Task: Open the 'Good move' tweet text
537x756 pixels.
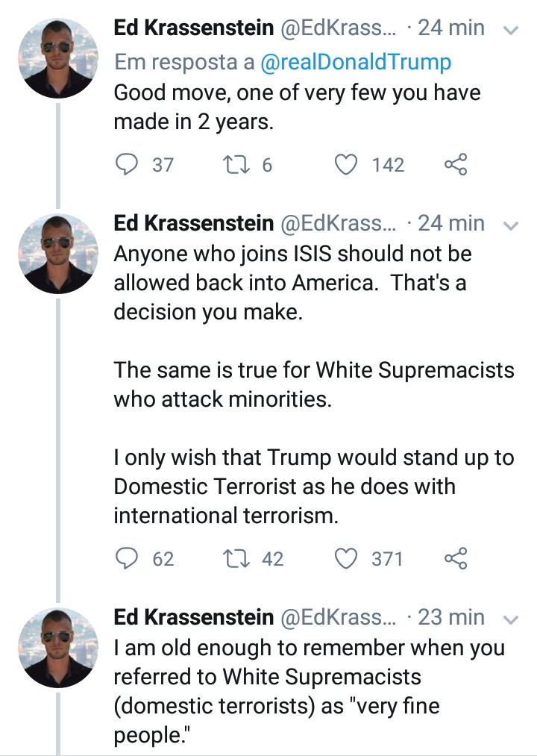Action: (x=297, y=107)
